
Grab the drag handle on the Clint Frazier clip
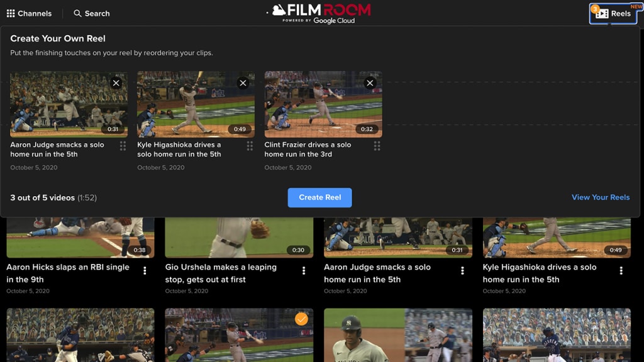(376, 146)
